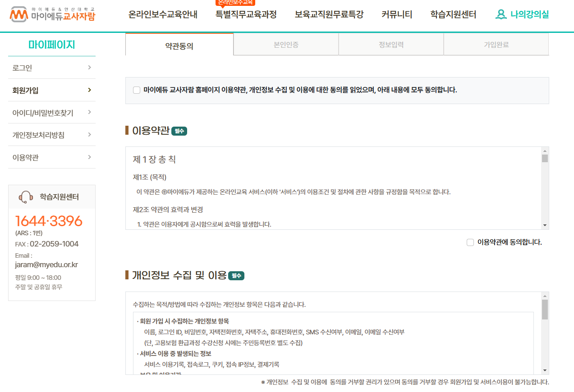
Task: Click the 필수 badge next to 이용약관
Action: (179, 131)
